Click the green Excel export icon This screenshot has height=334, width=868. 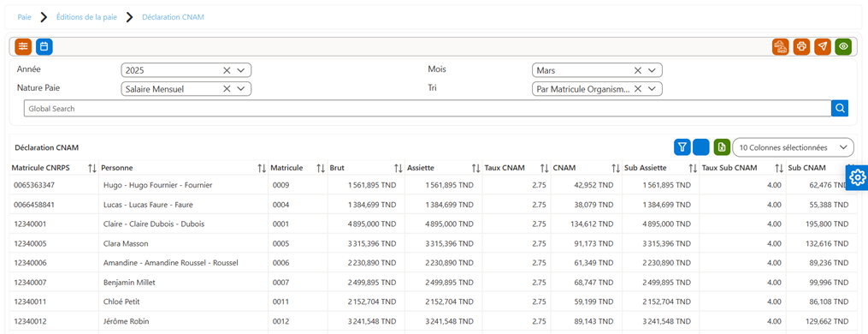(x=721, y=147)
